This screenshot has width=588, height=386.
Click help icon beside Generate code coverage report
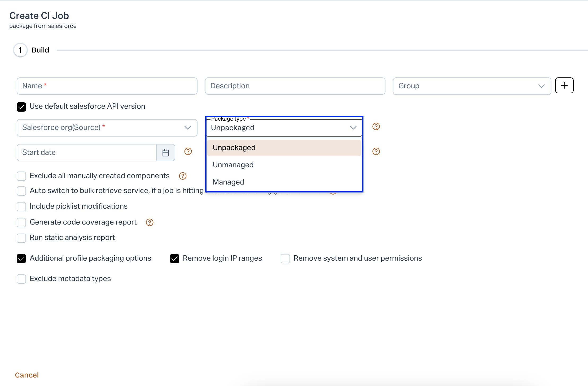point(150,222)
